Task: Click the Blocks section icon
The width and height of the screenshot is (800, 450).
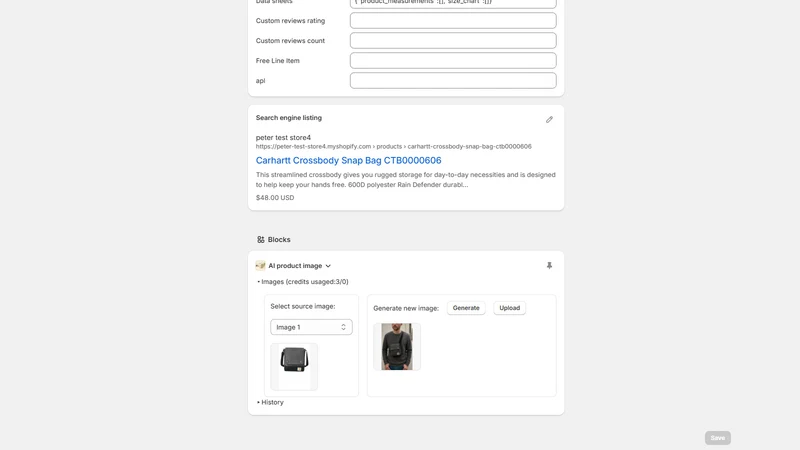Action: click(261, 239)
